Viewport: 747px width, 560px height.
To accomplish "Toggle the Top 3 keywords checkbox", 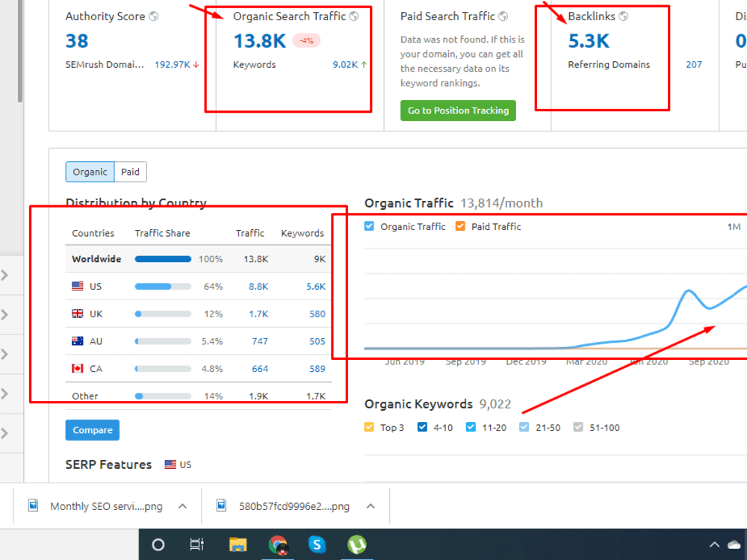I will click(x=369, y=427).
